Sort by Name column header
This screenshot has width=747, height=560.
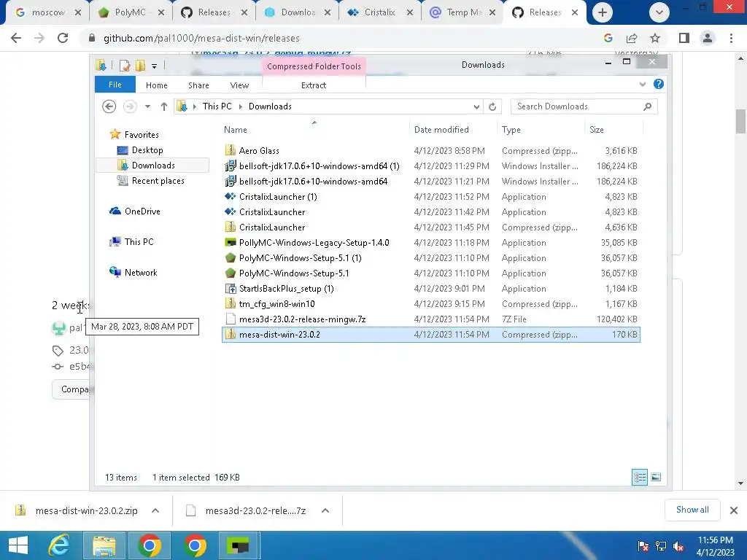pyautogui.click(x=314, y=130)
